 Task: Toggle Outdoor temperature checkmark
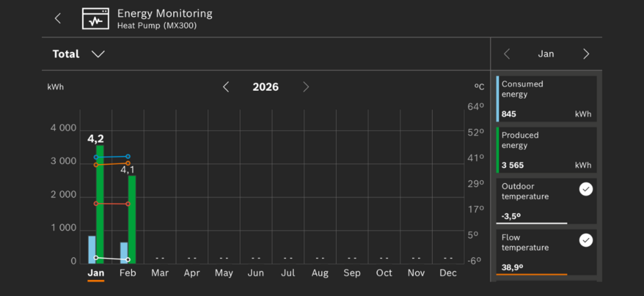[x=585, y=189]
